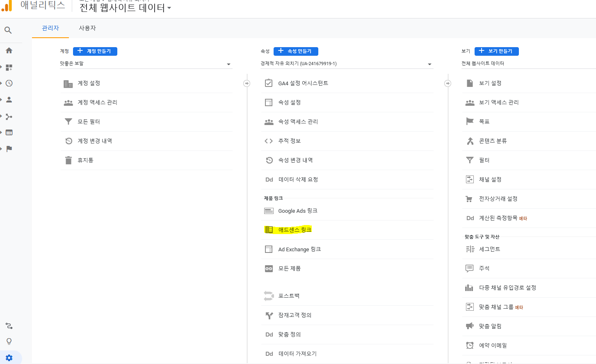Click arrow circle between property and view columns
Screen dimensions: 596x364
coord(448,83)
